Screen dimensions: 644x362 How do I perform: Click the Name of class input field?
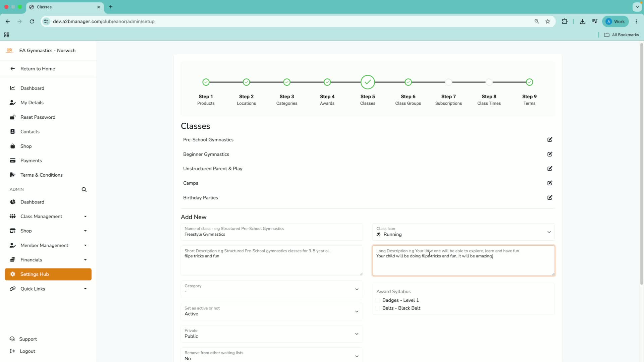click(x=272, y=232)
